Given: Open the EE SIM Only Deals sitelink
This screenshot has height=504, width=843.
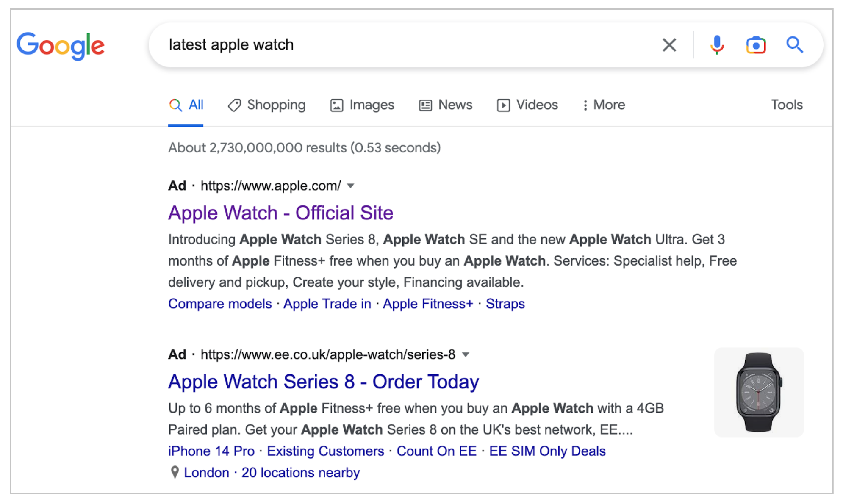Looking at the screenshot, I should pos(547,451).
